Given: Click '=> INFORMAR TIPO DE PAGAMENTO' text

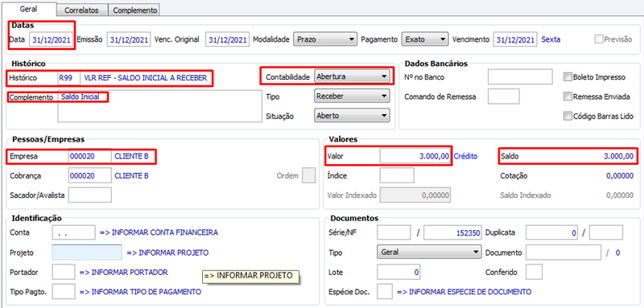Looking at the screenshot, I should tap(140, 292).
